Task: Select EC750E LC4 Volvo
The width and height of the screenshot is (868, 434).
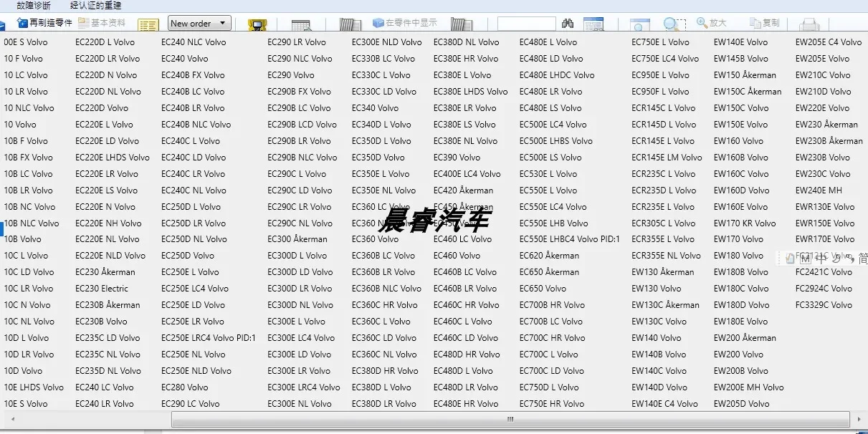Action: click(x=665, y=59)
